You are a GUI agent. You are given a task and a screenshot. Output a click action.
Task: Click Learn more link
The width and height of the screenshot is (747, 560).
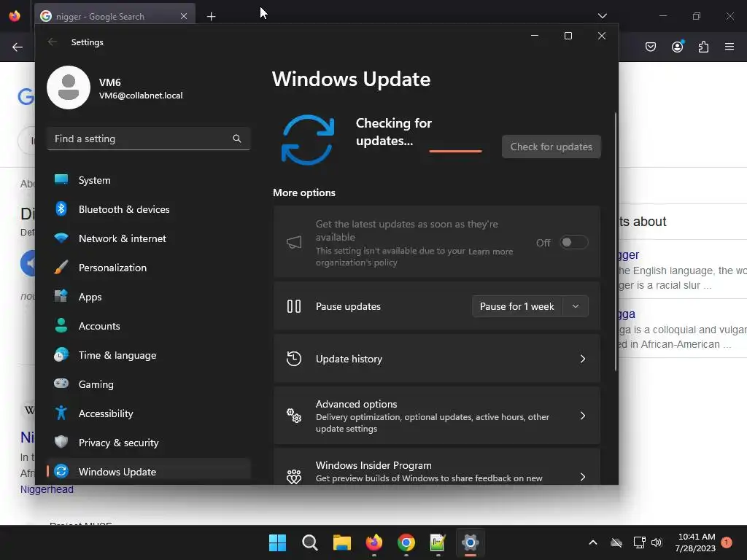(491, 252)
